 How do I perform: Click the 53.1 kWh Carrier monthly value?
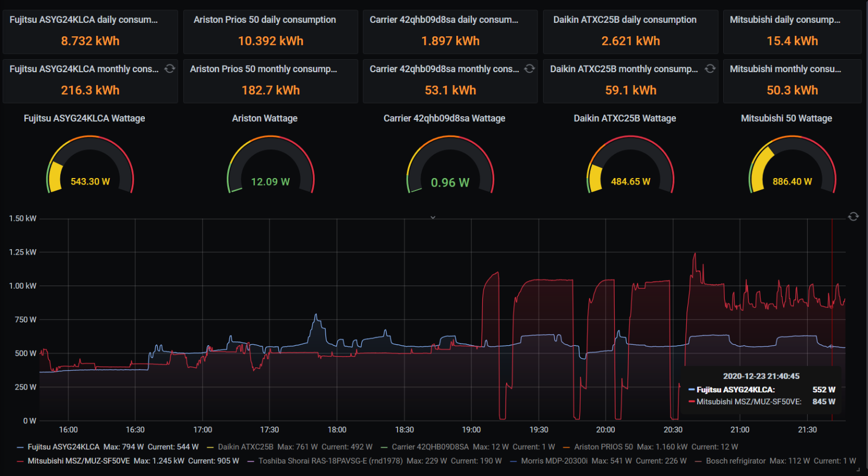[x=450, y=90]
